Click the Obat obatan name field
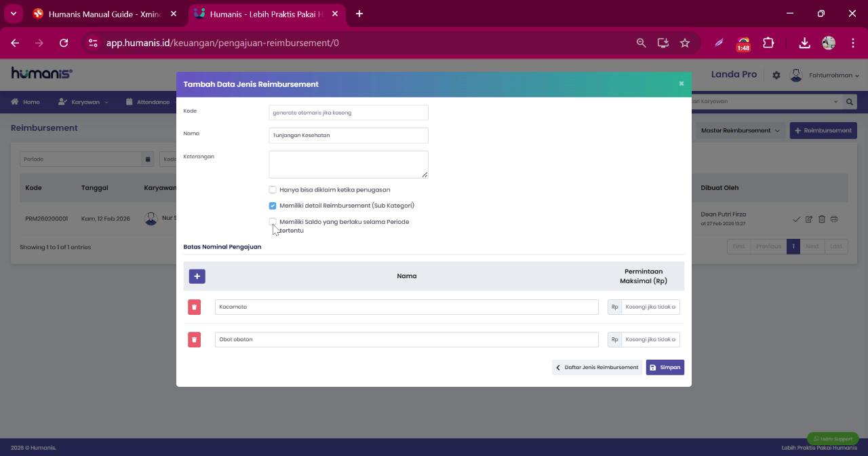This screenshot has width=868, height=456. [407, 339]
